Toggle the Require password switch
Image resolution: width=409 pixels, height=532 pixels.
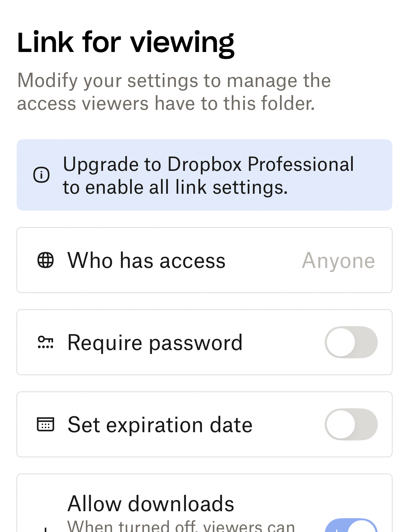pos(351,342)
